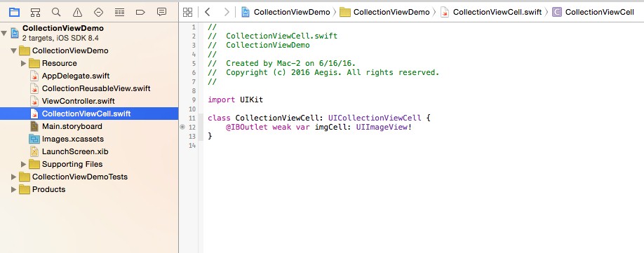Expand the CollectionViewDemoTests folder
Viewport: 644px width, 253px height.
pyautogui.click(x=14, y=177)
